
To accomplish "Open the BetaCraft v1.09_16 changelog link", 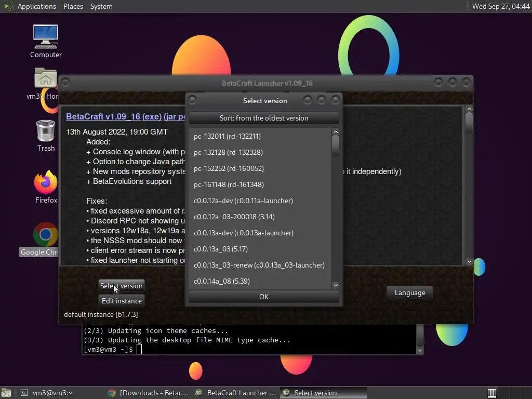I will 103,116.
